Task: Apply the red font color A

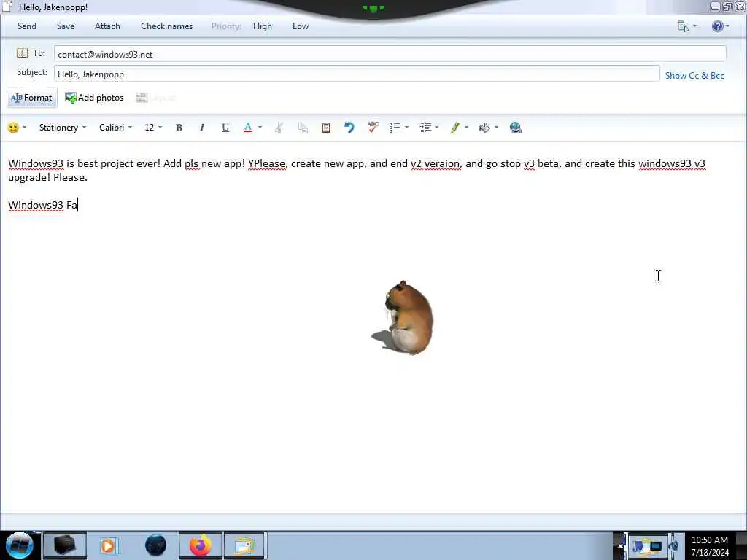Action: pyautogui.click(x=248, y=128)
